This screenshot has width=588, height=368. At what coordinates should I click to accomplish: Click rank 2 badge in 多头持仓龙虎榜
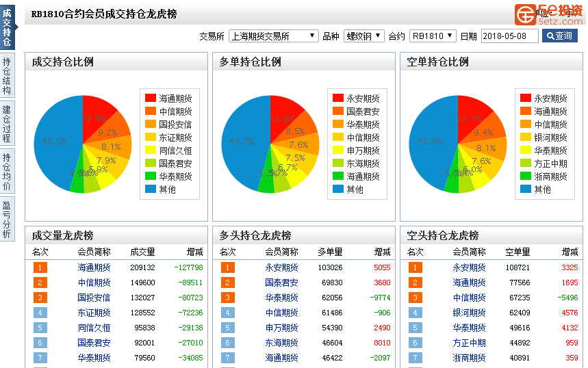click(228, 282)
